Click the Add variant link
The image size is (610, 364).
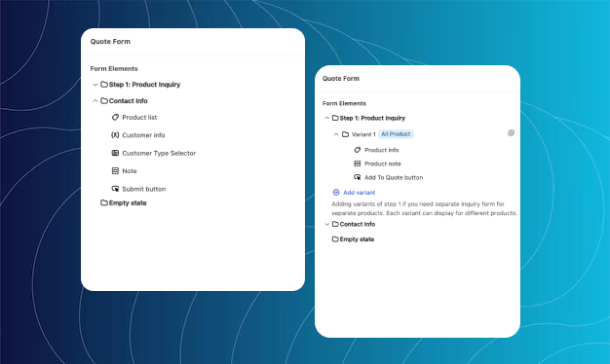point(359,193)
